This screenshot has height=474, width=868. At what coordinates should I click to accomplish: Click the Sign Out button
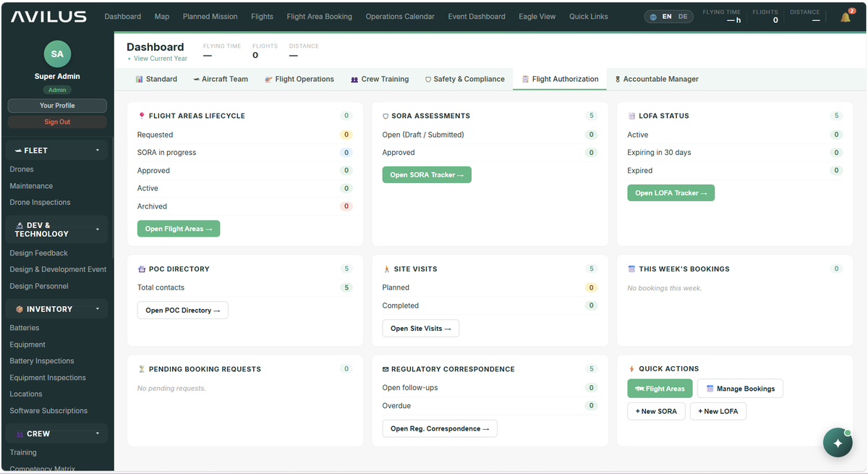click(x=57, y=122)
